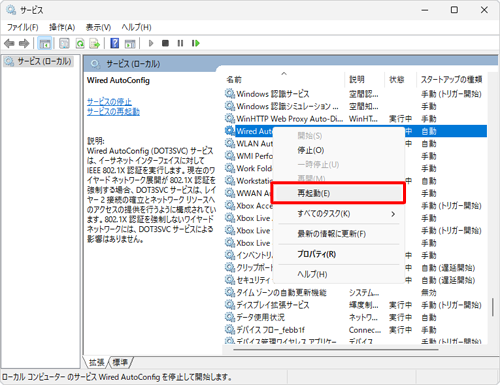Choose プロパティ(R) in the context menu

(x=338, y=254)
